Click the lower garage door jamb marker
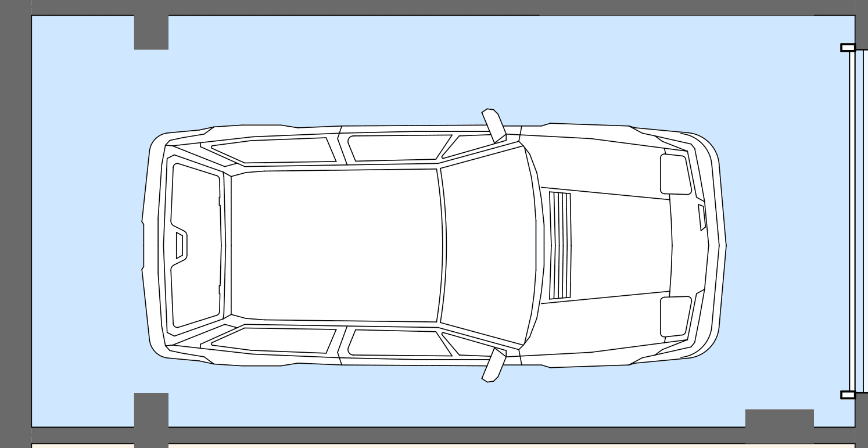 [848, 395]
